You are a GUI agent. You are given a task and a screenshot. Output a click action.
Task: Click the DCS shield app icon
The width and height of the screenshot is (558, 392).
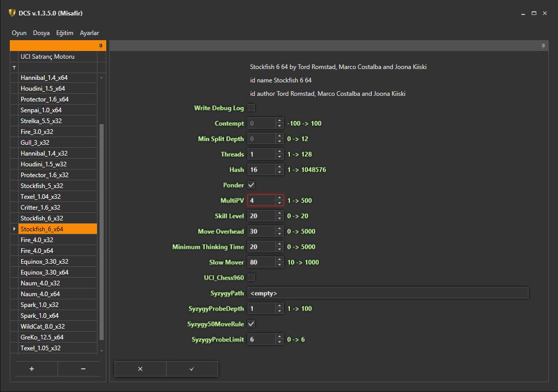coord(12,13)
